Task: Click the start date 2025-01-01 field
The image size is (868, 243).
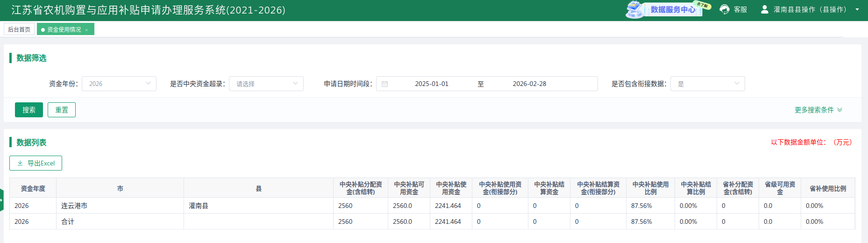Action: (x=431, y=84)
